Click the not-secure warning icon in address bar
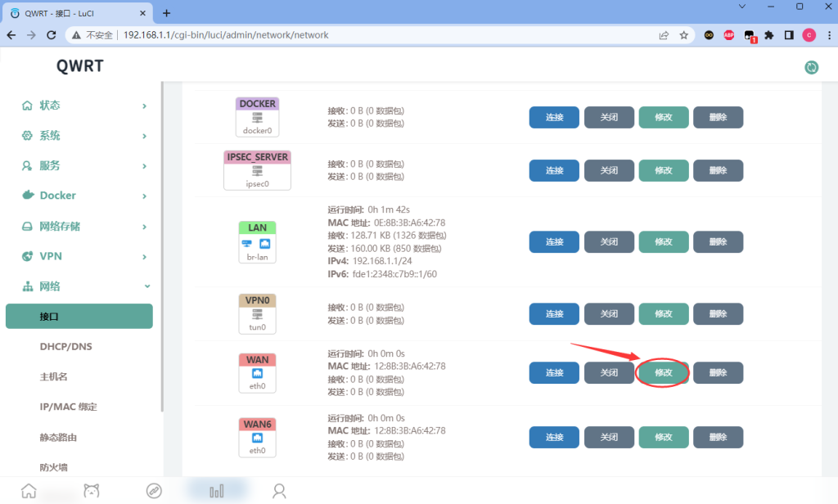838x504 pixels. [76, 35]
